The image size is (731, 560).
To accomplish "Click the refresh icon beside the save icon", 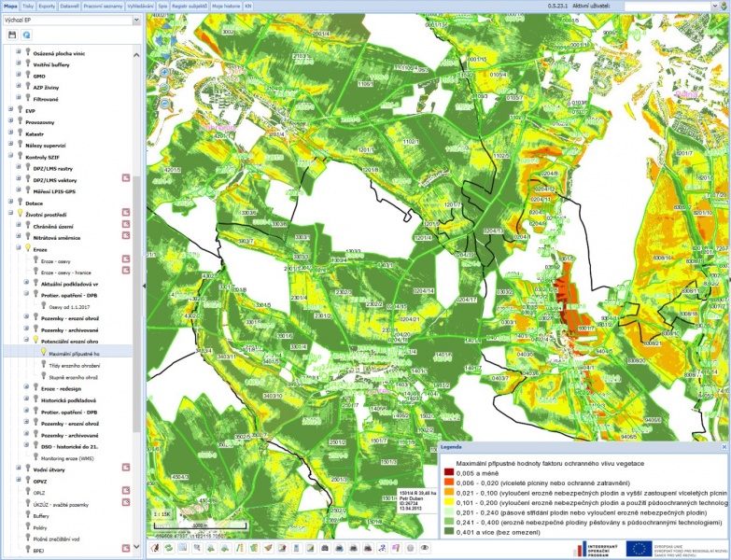I will 26,35.
